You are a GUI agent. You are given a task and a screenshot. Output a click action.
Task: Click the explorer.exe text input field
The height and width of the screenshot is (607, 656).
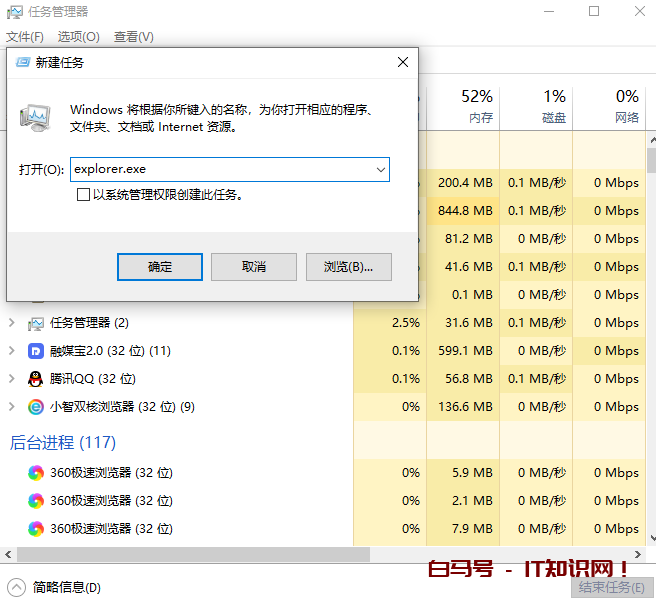[x=220, y=170]
